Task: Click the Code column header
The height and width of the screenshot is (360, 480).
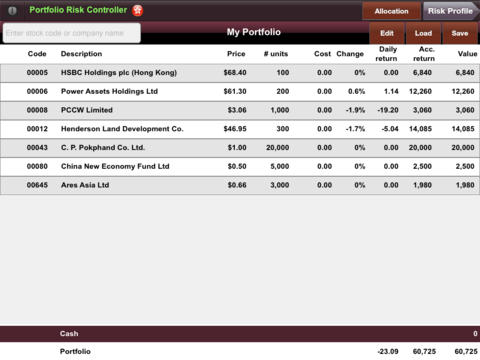Action: coord(37,54)
